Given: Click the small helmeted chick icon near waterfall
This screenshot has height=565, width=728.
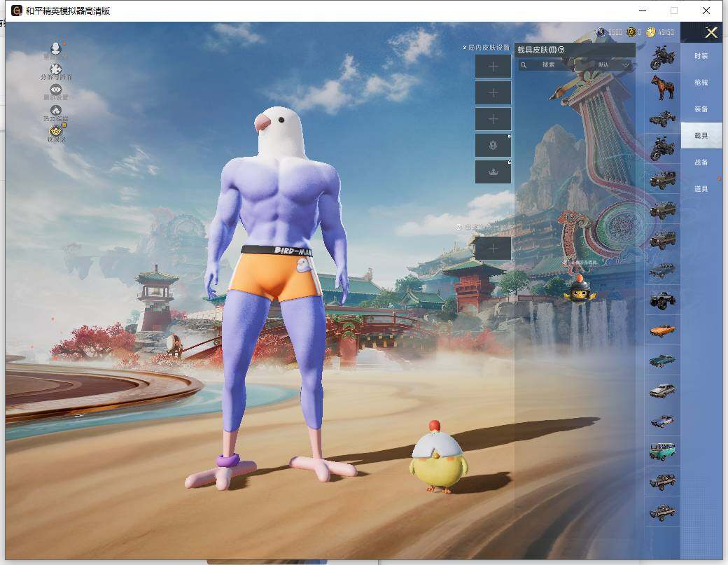Looking at the screenshot, I should click(580, 288).
